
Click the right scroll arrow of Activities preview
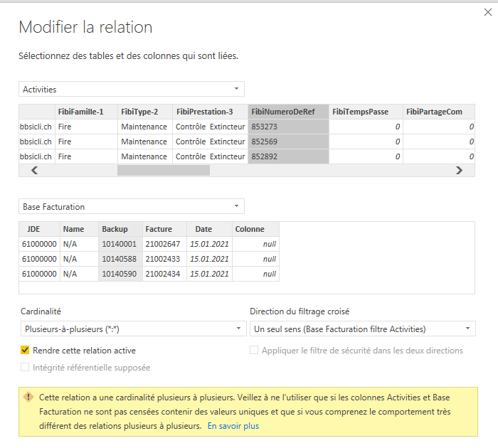click(x=459, y=171)
